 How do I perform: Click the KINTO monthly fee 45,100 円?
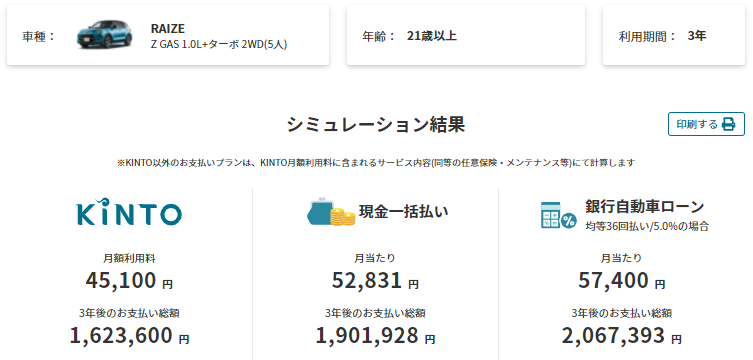[129, 281]
